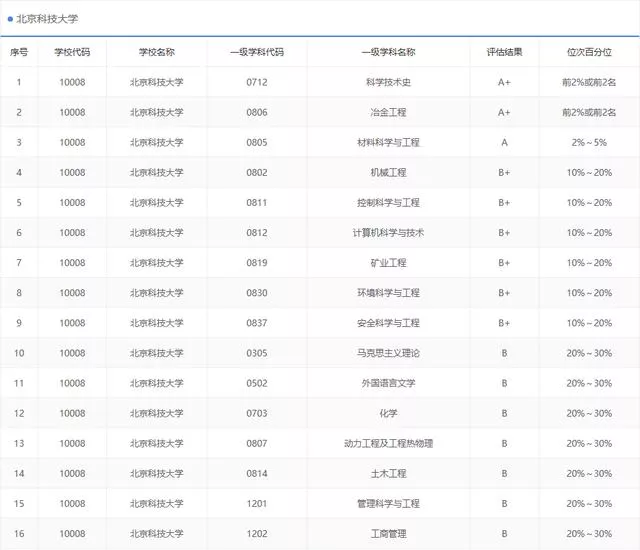Select the 计算机科学与技术 cell

388,232
